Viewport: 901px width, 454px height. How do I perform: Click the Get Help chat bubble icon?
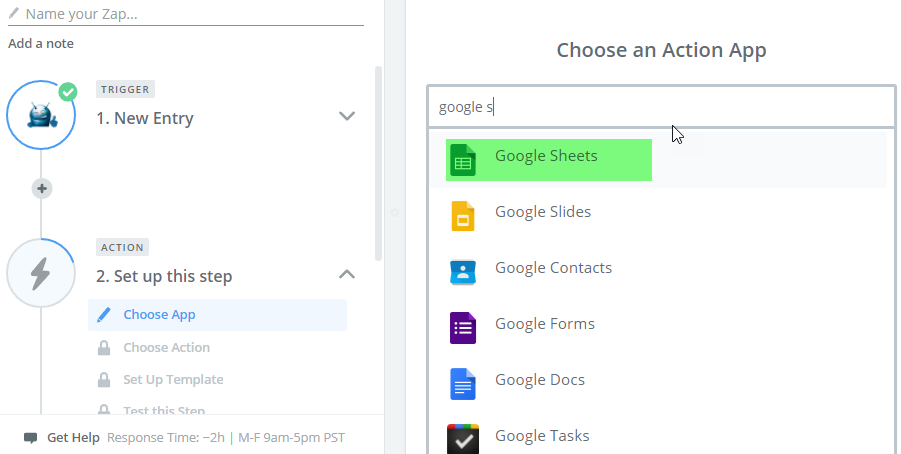click(30, 438)
